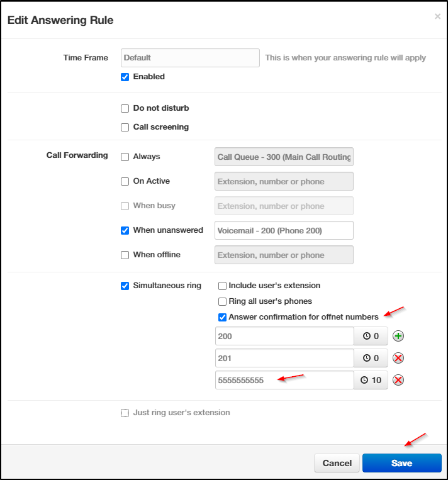The width and height of the screenshot is (448, 480).
Task: Click the Cancel button
Action: tap(337, 463)
